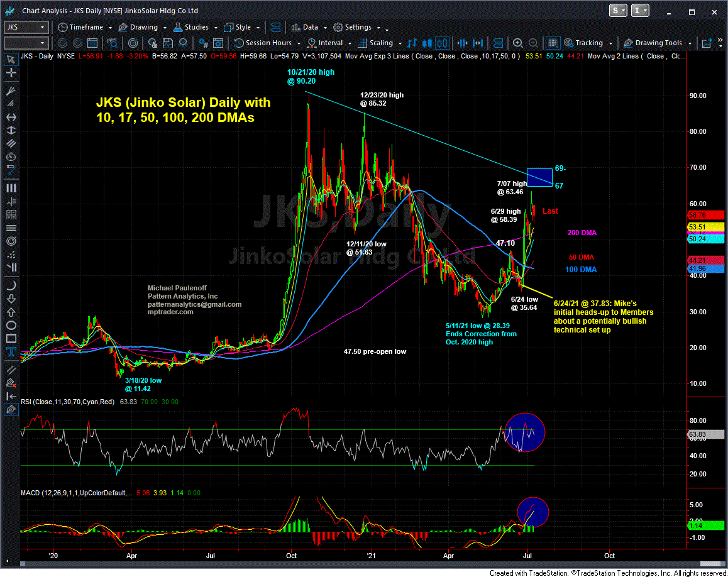Open the Drawing menu
Image resolution: width=728 pixels, height=577 pixels.
pos(143,28)
